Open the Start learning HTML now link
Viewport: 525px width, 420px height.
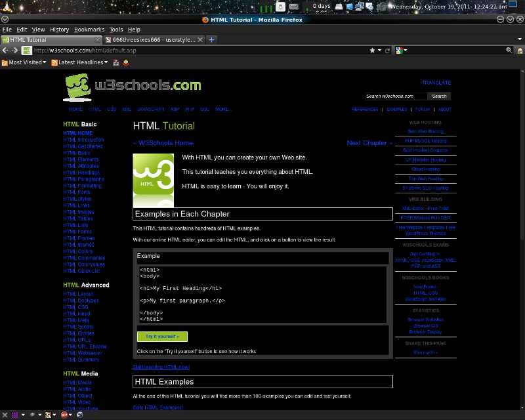click(x=161, y=367)
